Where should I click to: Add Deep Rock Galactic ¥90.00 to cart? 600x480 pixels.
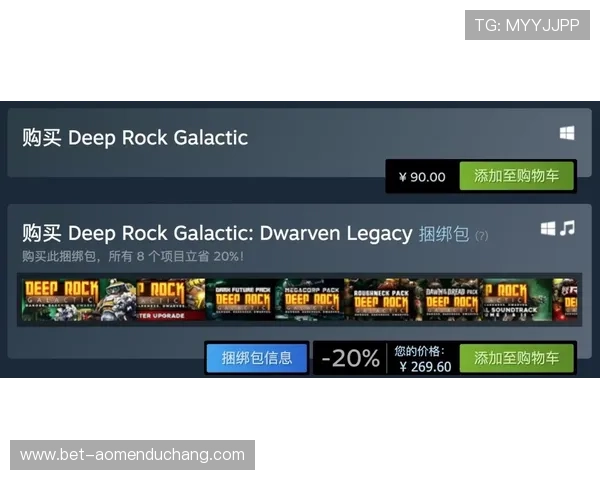pyautogui.click(x=516, y=176)
